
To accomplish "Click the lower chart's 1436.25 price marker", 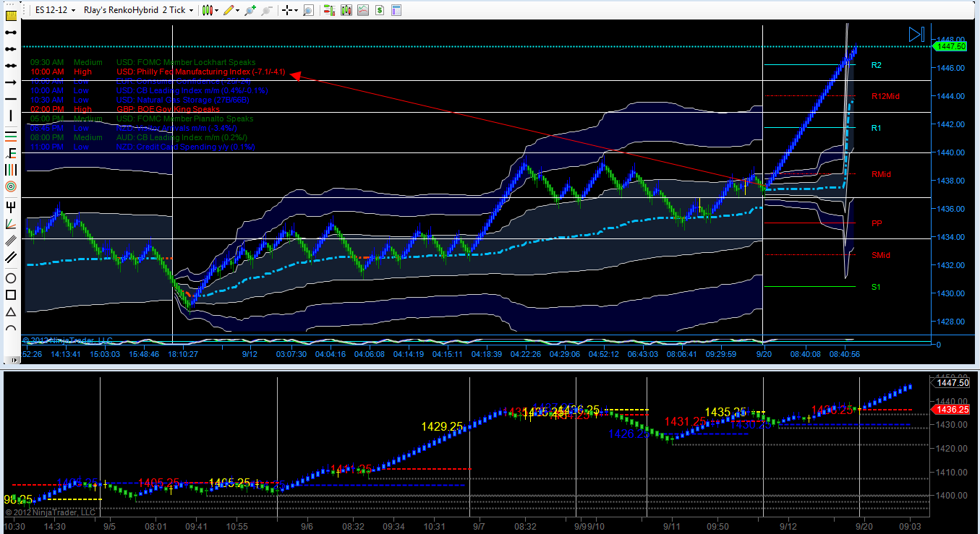I will click(949, 410).
